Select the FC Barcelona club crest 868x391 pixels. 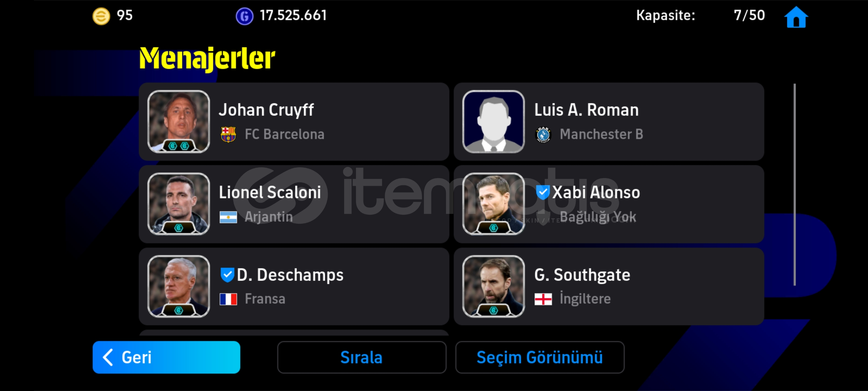[228, 134]
